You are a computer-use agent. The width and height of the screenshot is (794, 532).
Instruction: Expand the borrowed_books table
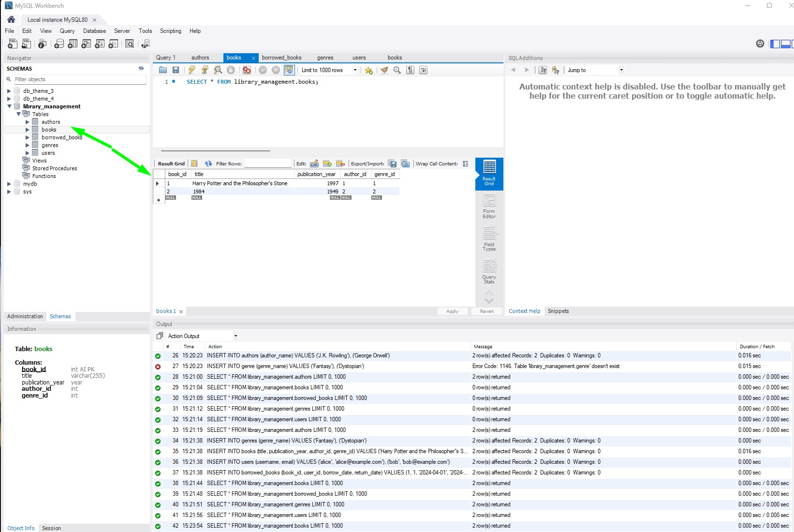pos(28,137)
